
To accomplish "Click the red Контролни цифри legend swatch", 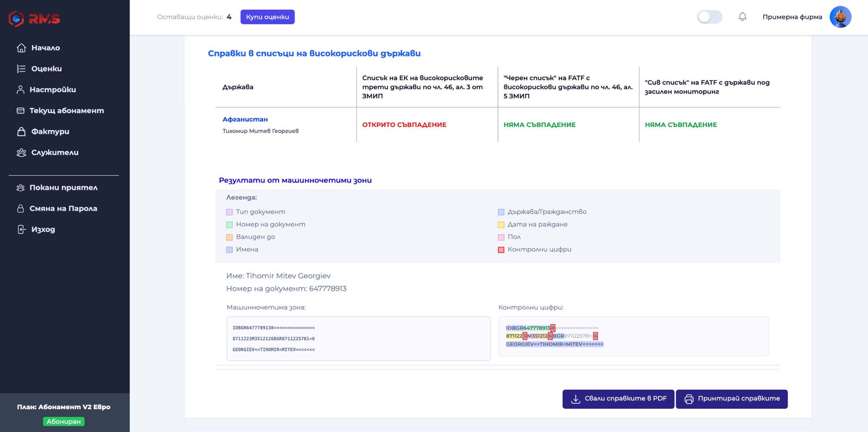I will coord(501,250).
